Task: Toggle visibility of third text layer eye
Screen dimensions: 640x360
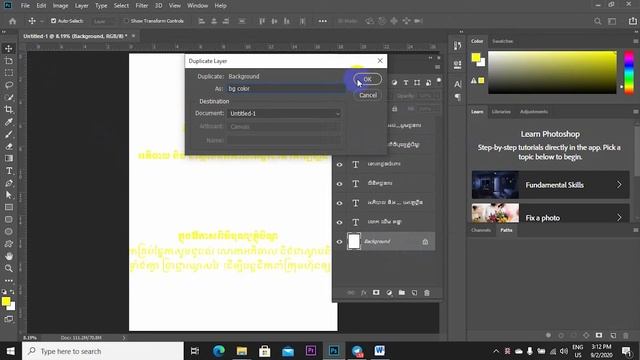Action: 339,203
